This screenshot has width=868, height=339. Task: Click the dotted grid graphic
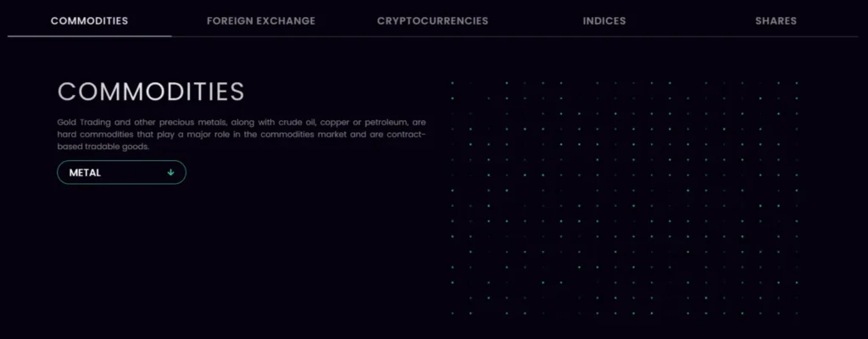(x=624, y=197)
